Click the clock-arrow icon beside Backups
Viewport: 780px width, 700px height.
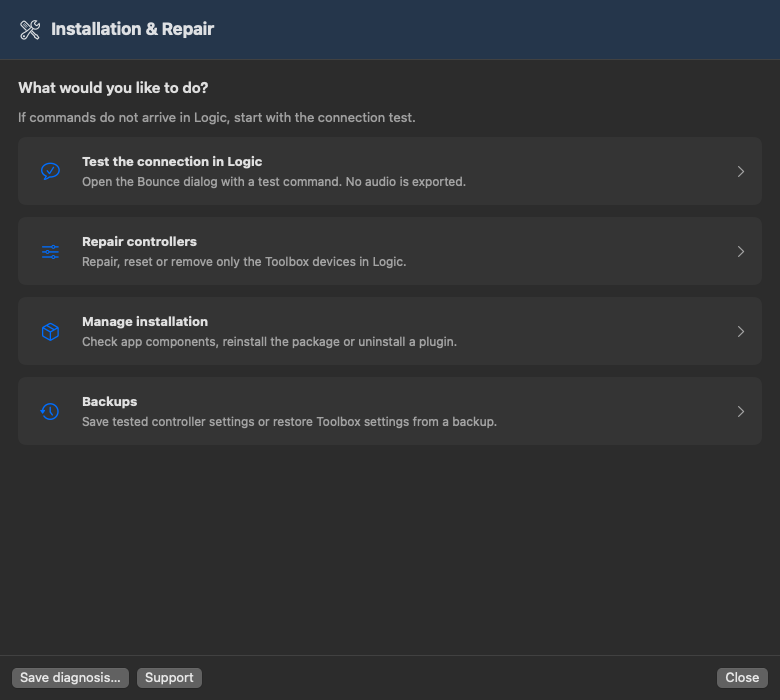tap(50, 411)
